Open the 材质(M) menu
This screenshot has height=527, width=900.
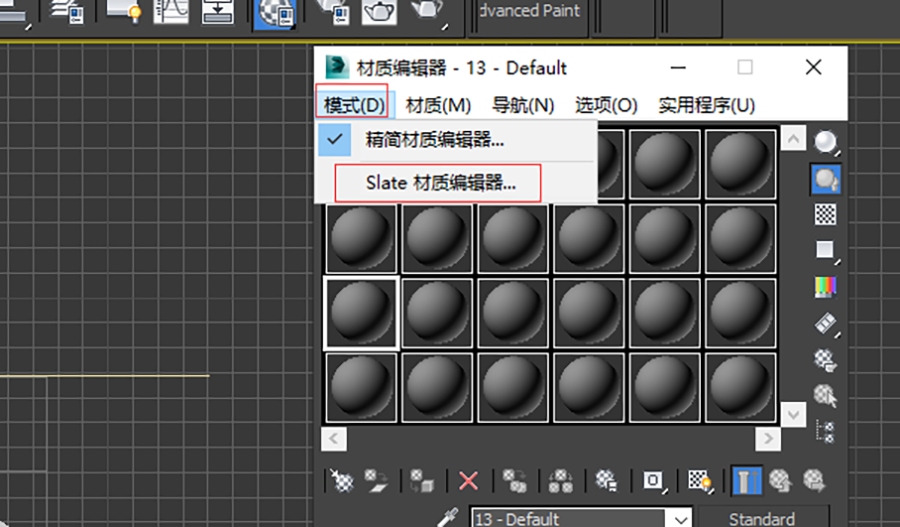pyautogui.click(x=438, y=105)
